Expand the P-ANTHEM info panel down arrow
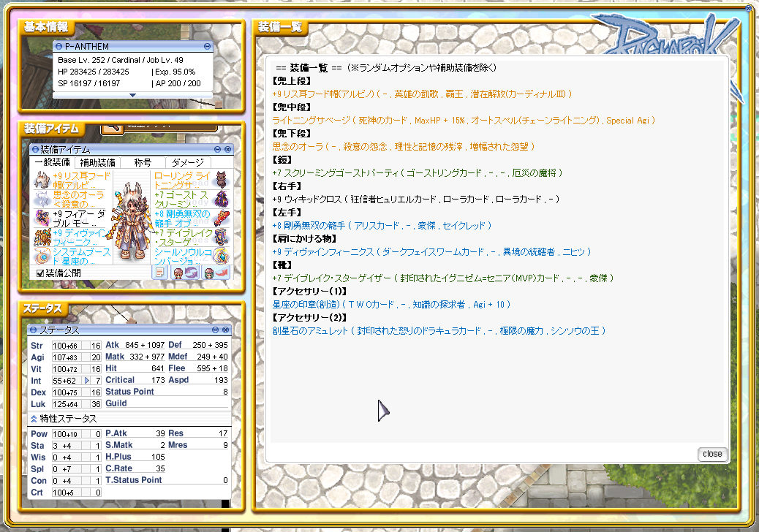Viewport: 759px width, 532px height. (132, 95)
